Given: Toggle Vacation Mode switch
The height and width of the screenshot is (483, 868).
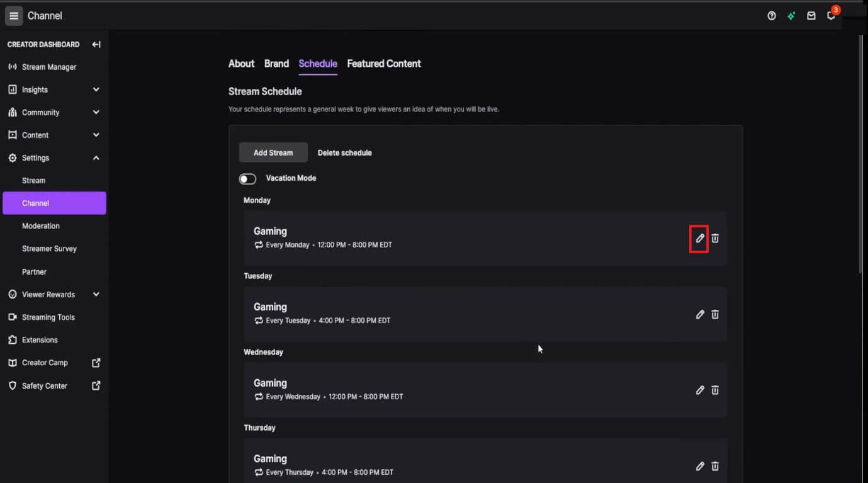Looking at the screenshot, I should 247,179.
